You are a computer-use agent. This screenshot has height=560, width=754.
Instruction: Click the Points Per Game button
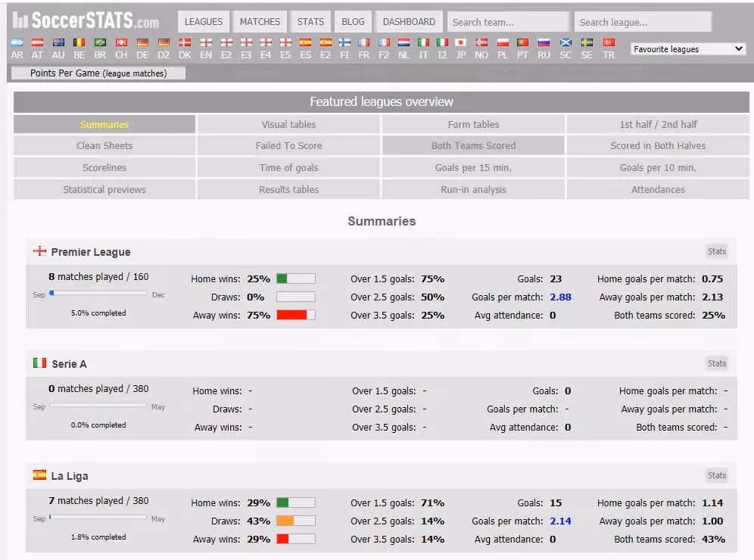[x=98, y=73]
